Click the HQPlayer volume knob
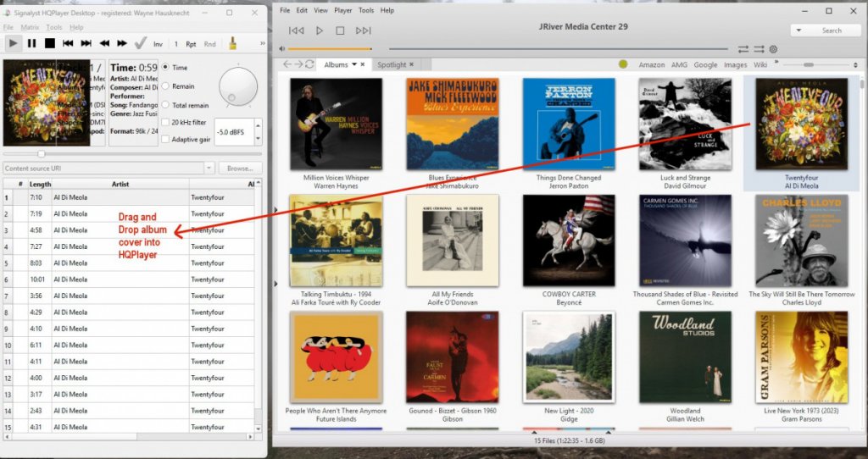The width and height of the screenshot is (868, 459). [x=238, y=87]
